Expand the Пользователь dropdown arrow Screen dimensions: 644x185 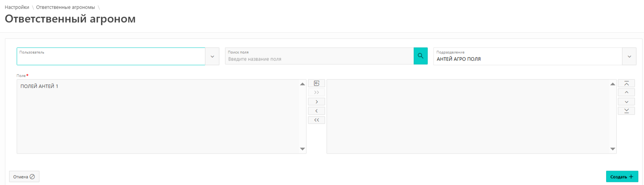click(x=212, y=56)
